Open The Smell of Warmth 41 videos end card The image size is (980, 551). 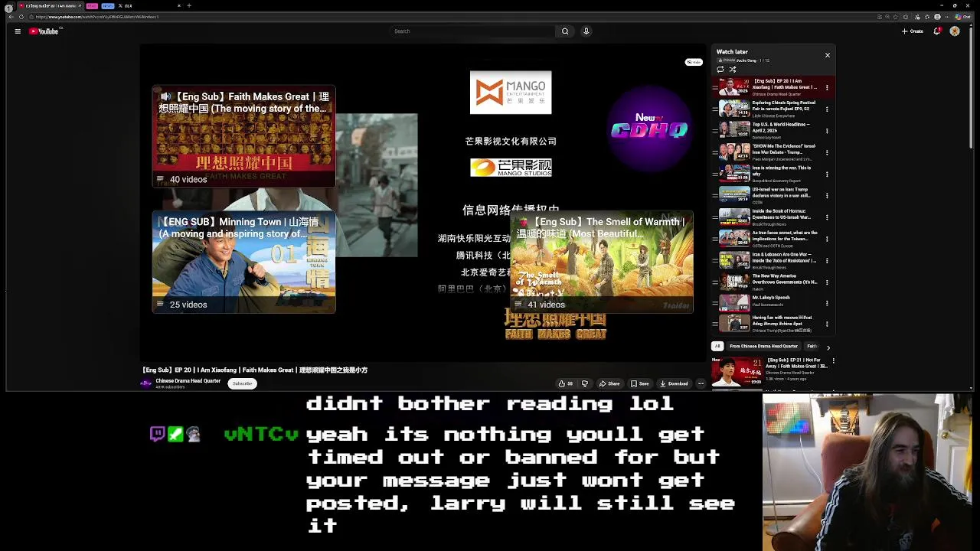(x=602, y=262)
